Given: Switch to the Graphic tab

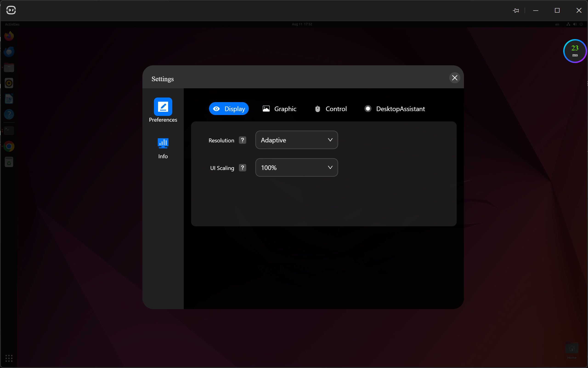Looking at the screenshot, I should pyautogui.click(x=280, y=109).
